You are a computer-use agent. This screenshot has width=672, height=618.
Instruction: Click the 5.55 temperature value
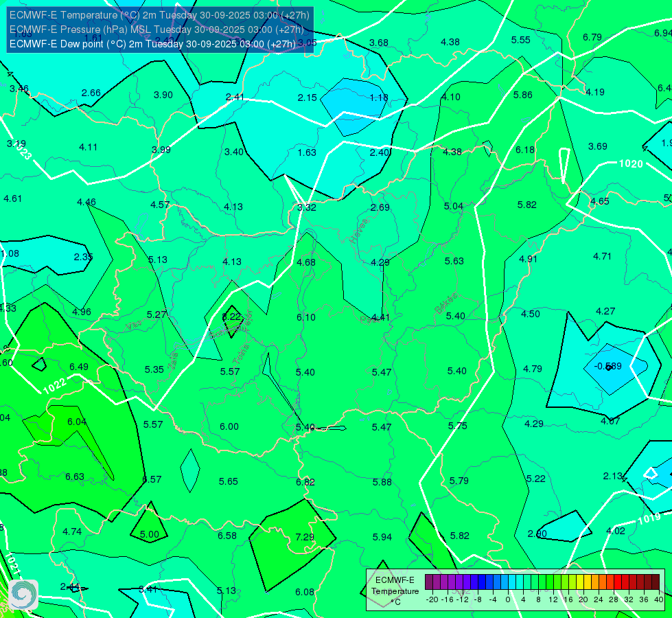tap(521, 40)
